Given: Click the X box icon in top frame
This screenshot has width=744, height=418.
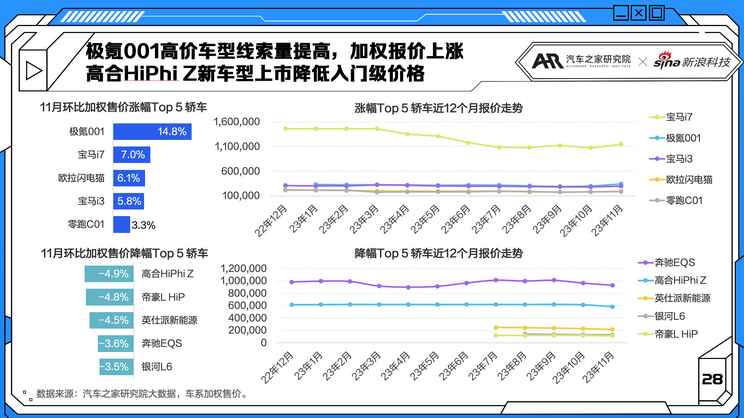Looking at the screenshot, I should [639, 12].
